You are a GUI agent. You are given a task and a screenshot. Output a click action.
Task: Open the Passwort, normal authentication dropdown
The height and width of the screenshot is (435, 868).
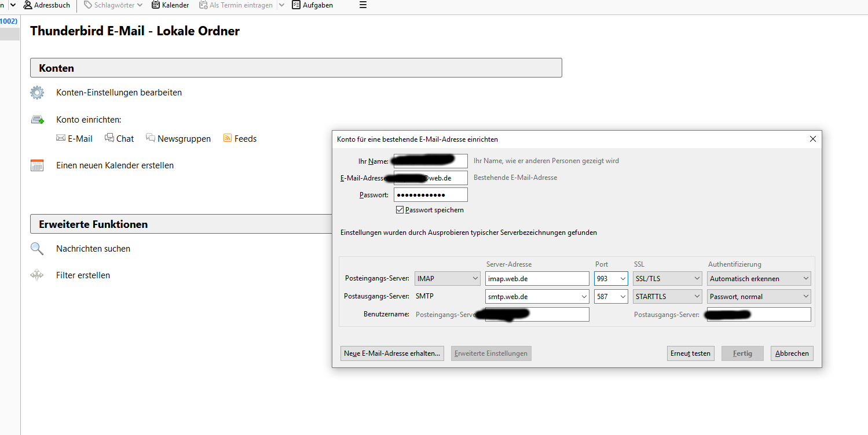(759, 297)
